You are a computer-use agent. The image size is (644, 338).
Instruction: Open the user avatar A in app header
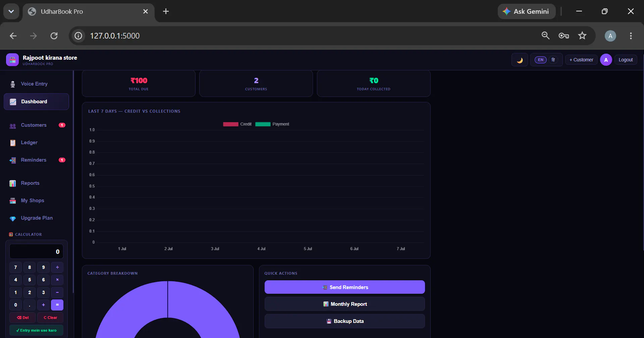(606, 60)
